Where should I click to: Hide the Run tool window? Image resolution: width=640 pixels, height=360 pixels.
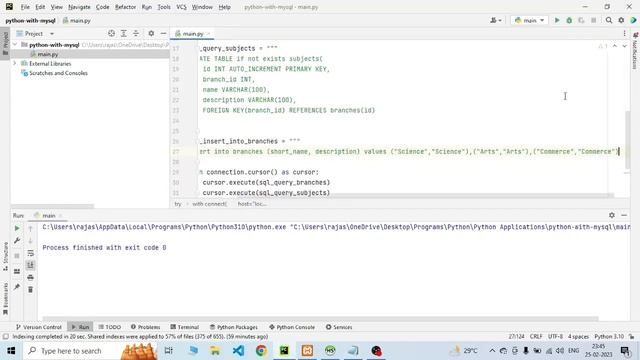coord(624,215)
